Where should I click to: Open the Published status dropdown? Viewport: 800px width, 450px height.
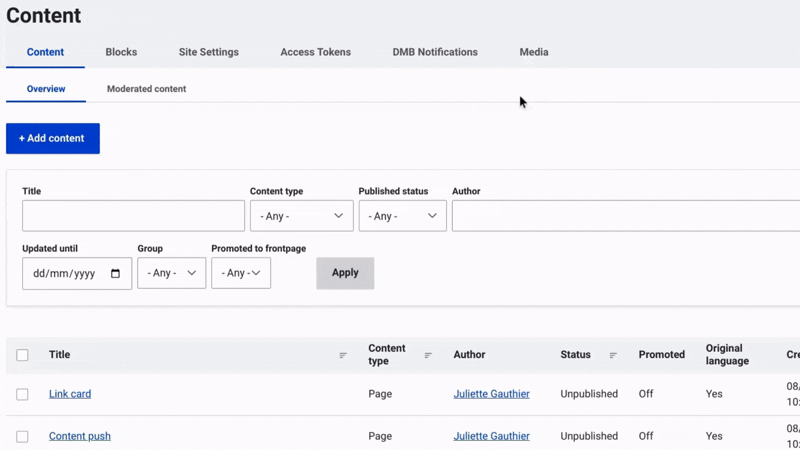pyautogui.click(x=402, y=216)
